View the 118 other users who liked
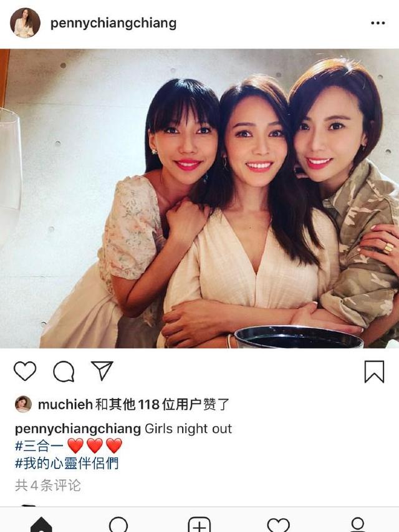The width and height of the screenshot is (399, 532). click(162, 404)
